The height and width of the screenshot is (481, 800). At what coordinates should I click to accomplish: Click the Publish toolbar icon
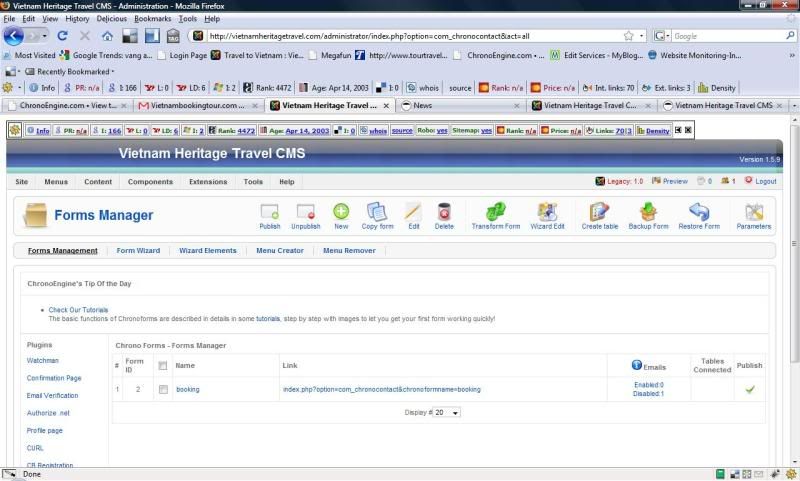269,212
